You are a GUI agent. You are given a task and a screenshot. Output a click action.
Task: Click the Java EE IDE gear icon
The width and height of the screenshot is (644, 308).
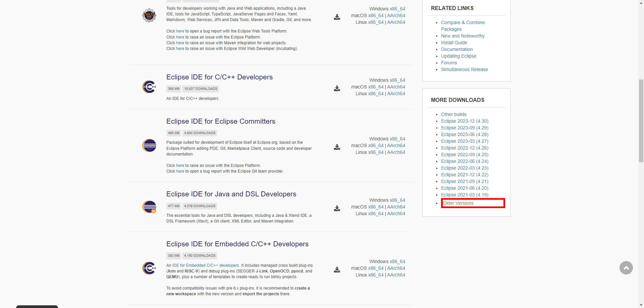(149, 15)
